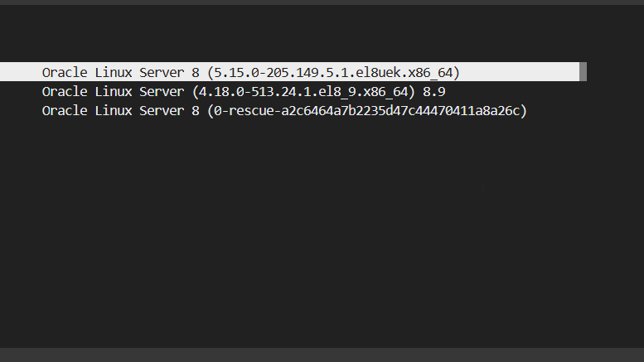The image size is (644, 362).
Task: Boot the rescue-a2c6464a7b2235d47c44470411a8a26c entry
Action: click(x=373, y=110)
